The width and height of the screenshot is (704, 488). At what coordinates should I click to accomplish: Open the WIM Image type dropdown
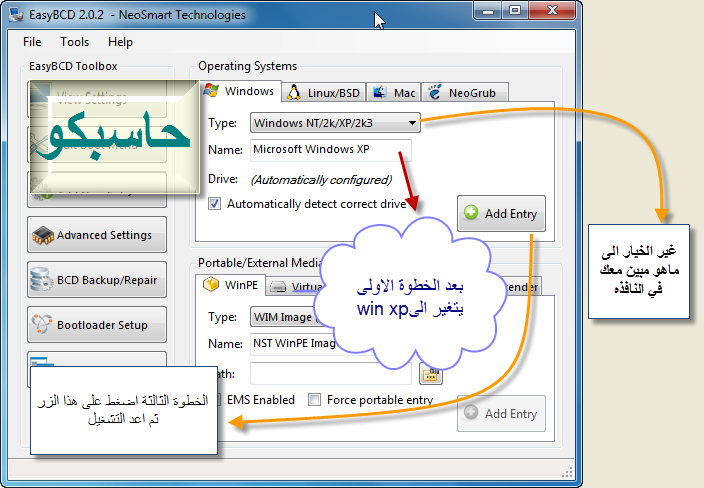click(285, 317)
